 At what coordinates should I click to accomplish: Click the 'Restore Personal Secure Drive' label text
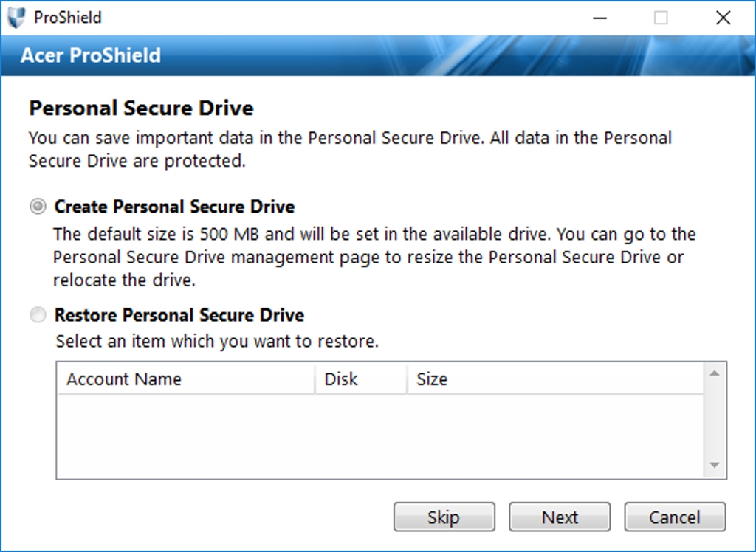179,316
